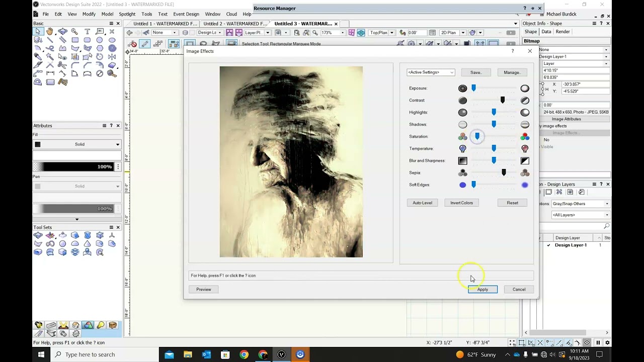This screenshot has height=362, width=644.
Task: Click the dark Exposure icon left of slider
Action: pos(462,88)
